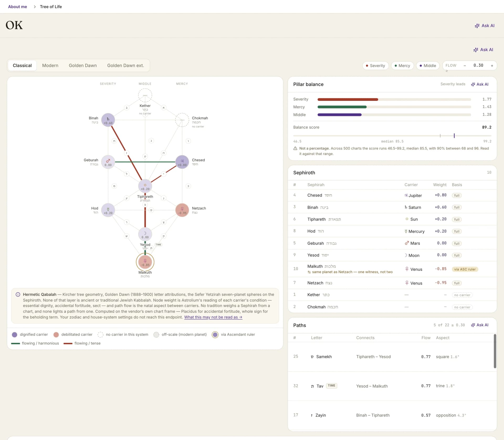The height and width of the screenshot is (440, 504).
Task: Click the TIME badge on the Tav row
Action: [332, 386]
